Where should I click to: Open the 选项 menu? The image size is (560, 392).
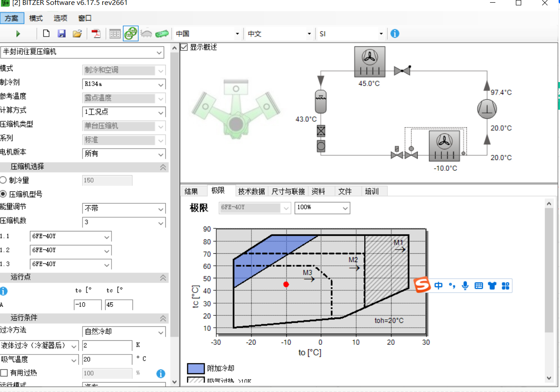[60, 18]
